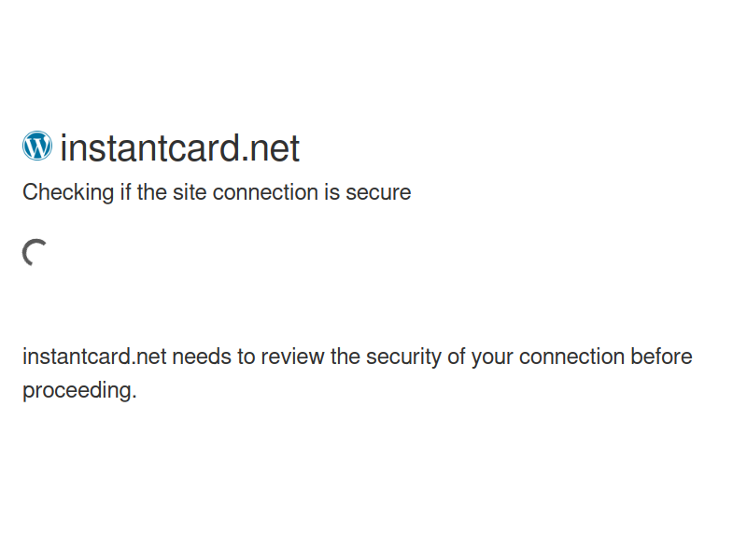The height and width of the screenshot is (560, 747).
Task: Click the word needs in the paragraph
Action: click(202, 357)
